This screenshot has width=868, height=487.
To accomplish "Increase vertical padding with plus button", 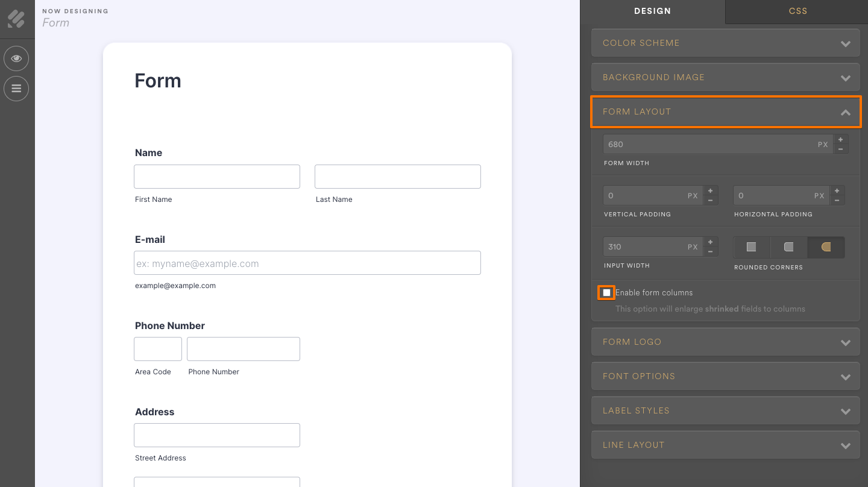I will pos(710,191).
